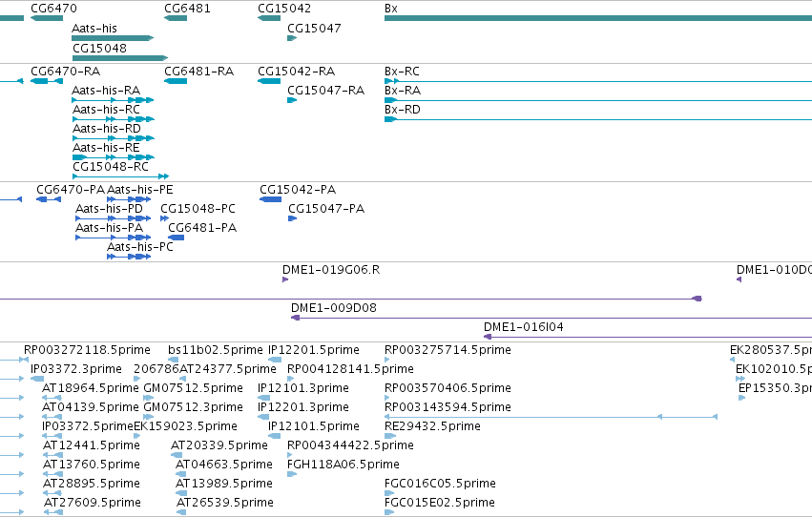The image size is (812, 517).
Task: Click the DME1-009D08 clone label
Action: point(334,308)
